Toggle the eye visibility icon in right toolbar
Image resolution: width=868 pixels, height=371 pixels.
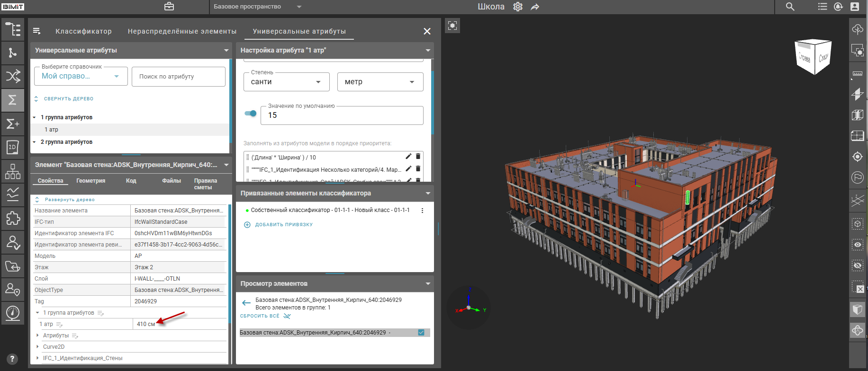(858, 245)
